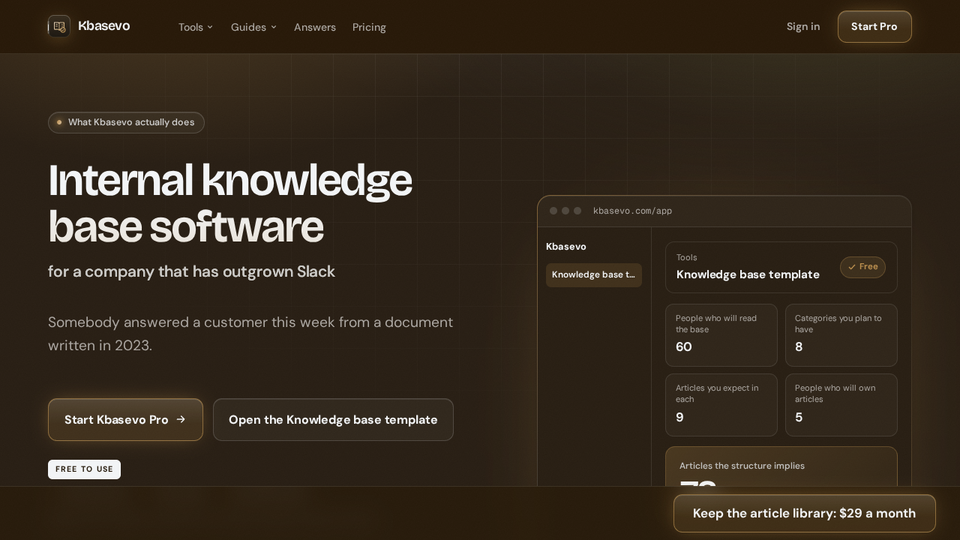Click Start Kbasevo Pro button

click(x=125, y=419)
